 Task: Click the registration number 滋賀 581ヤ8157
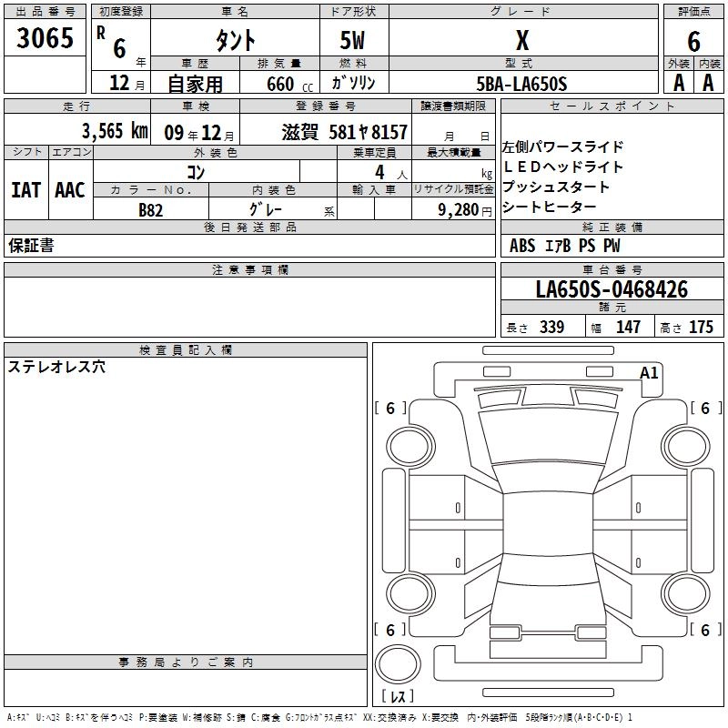click(344, 131)
